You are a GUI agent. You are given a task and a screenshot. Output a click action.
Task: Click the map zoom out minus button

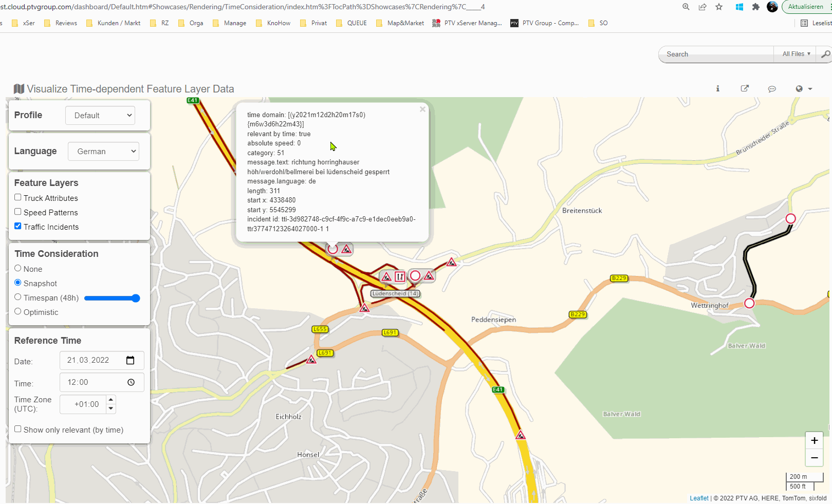pyautogui.click(x=814, y=458)
